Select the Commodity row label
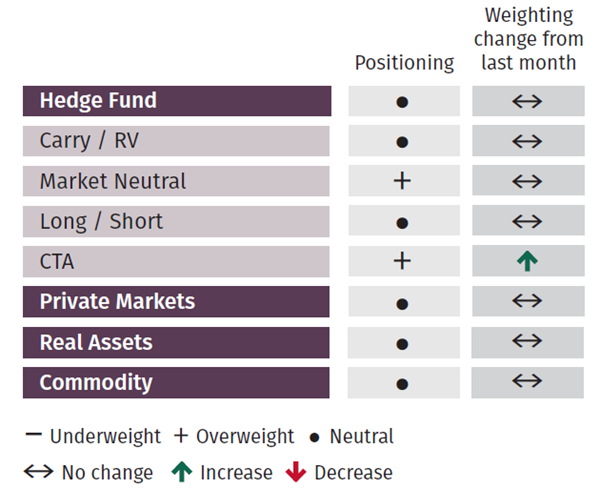 pyautogui.click(x=96, y=382)
